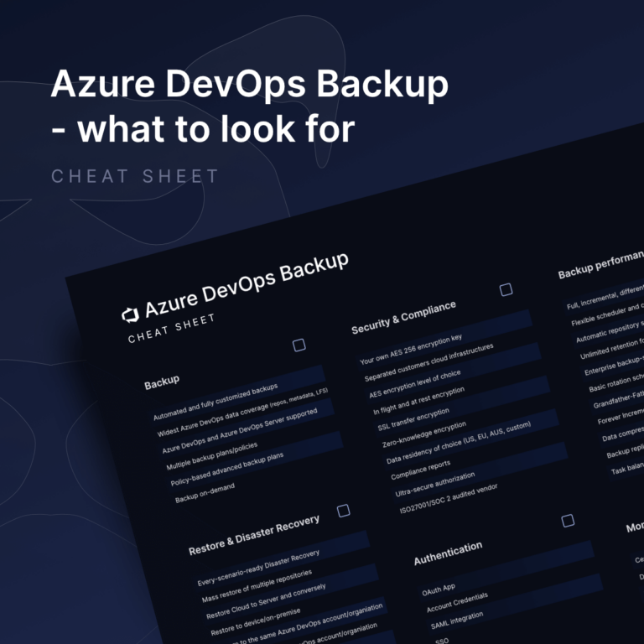This screenshot has height=644, width=644.
Task: Select 'Automatic repository' row
Action: [x=610, y=332]
